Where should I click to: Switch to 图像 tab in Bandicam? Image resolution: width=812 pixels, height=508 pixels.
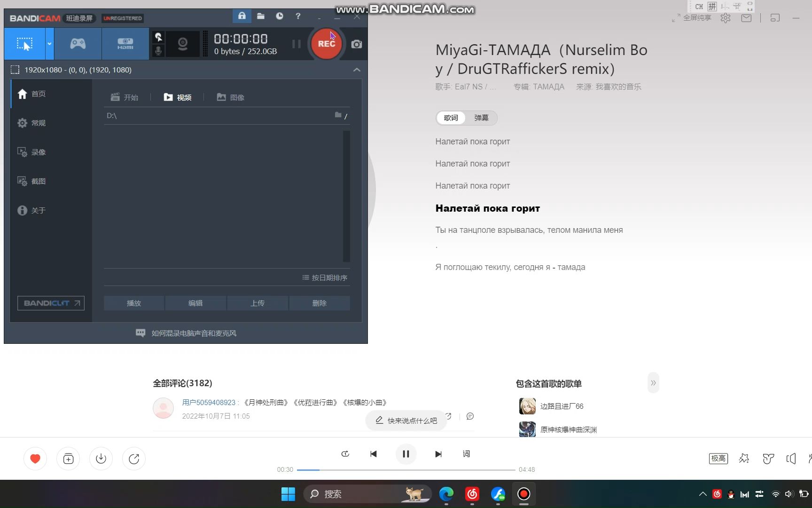(x=231, y=97)
